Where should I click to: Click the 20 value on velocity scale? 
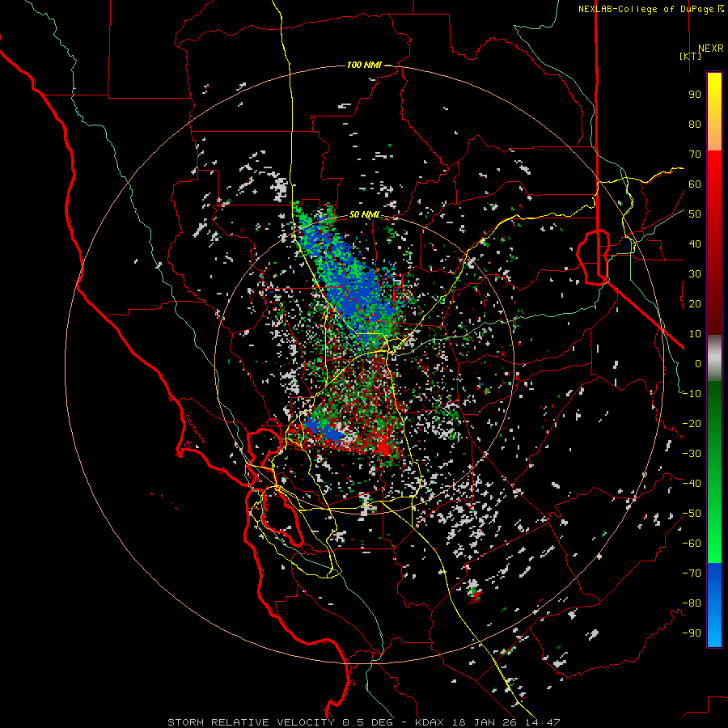[x=695, y=304]
